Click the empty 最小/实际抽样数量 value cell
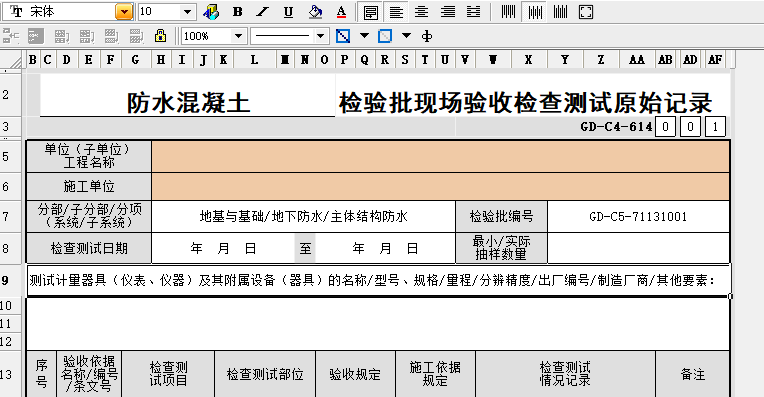The width and height of the screenshot is (764, 397). point(638,248)
